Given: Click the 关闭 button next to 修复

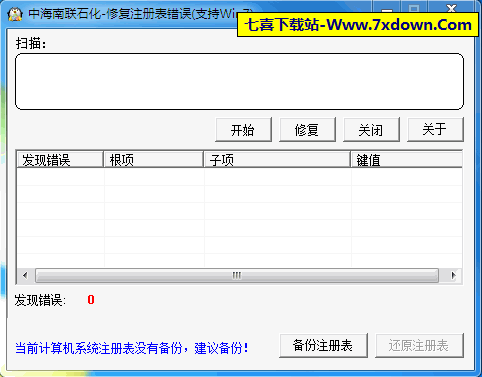Looking at the screenshot, I should click(371, 130).
